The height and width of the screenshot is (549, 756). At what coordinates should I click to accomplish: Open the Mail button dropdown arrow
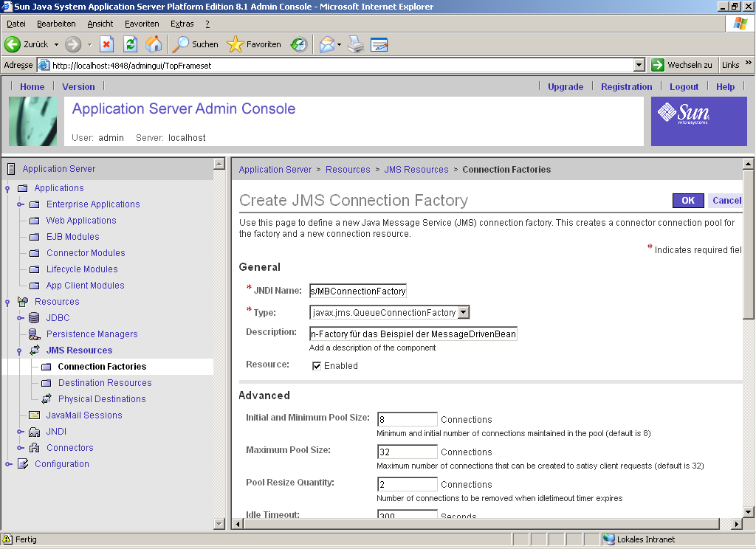point(339,44)
